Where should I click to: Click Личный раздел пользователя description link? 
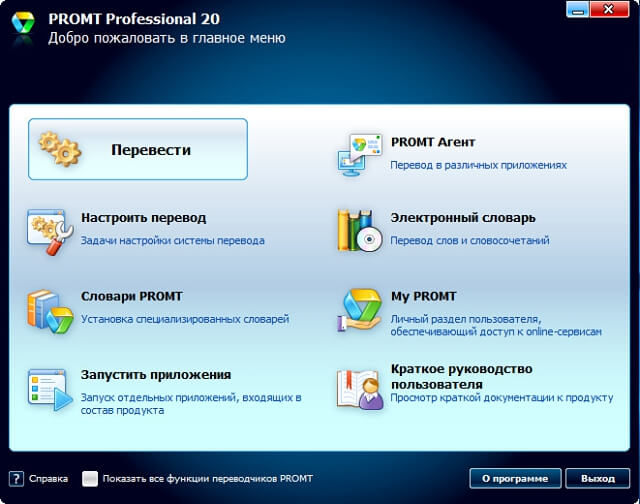496,325
